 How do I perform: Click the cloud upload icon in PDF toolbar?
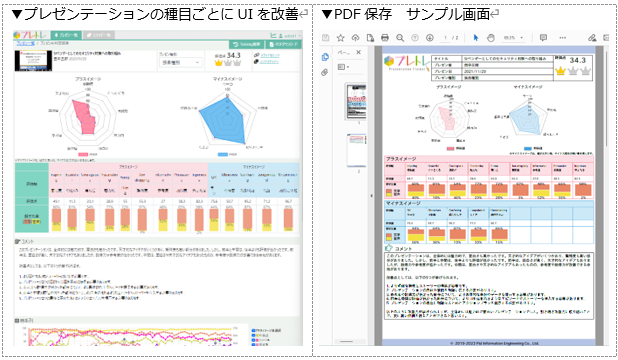point(356,38)
